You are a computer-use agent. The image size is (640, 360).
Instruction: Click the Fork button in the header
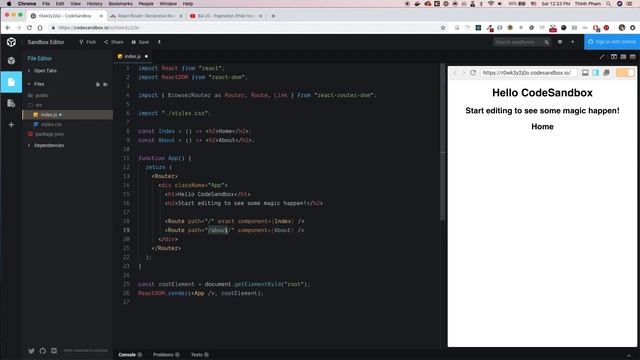(x=87, y=42)
